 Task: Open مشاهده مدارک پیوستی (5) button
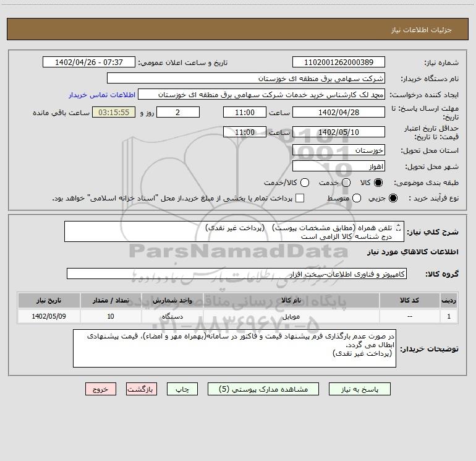(x=263, y=389)
